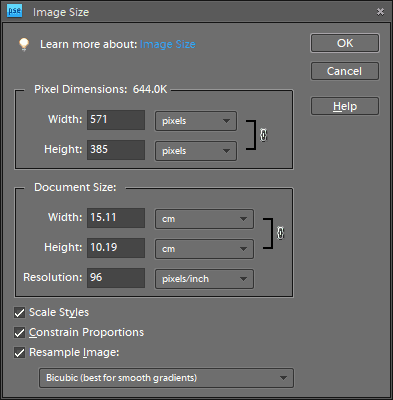Close the Image Size dialog
This screenshot has width=393, height=400.
click(x=380, y=12)
